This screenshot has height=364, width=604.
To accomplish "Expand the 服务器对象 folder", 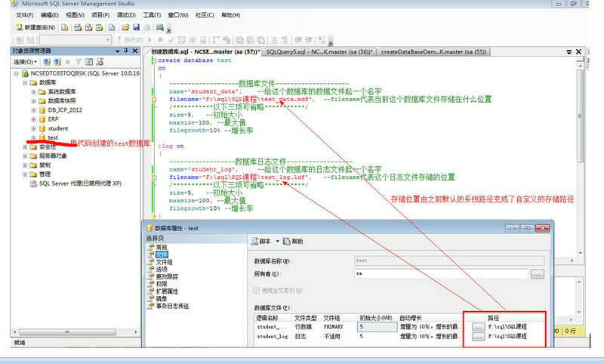I will pyautogui.click(x=25, y=156).
